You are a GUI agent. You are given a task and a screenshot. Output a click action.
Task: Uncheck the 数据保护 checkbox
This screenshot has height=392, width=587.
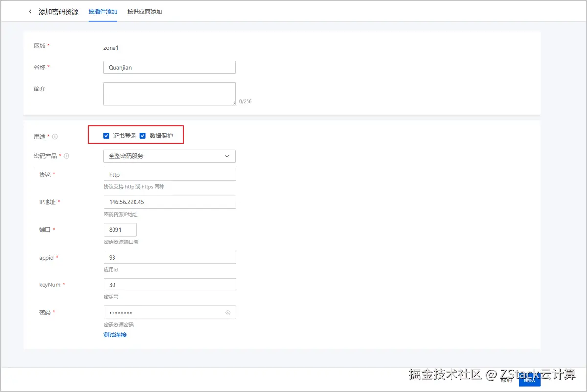[x=142, y=135]
